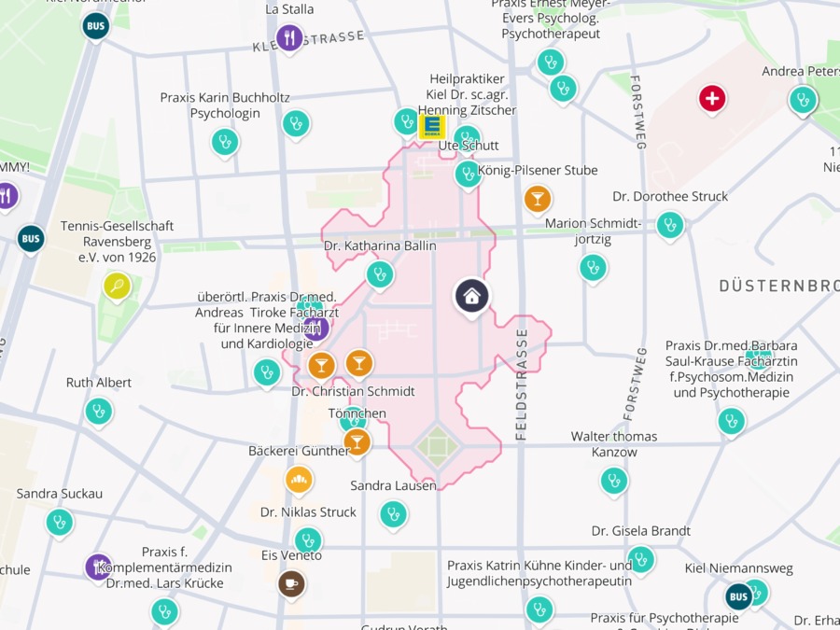Image resolution: width=840 pixels, height=630 pixels.
Task: Select the Bäckerei Günther croissant marker
Action: pos(299,480)
